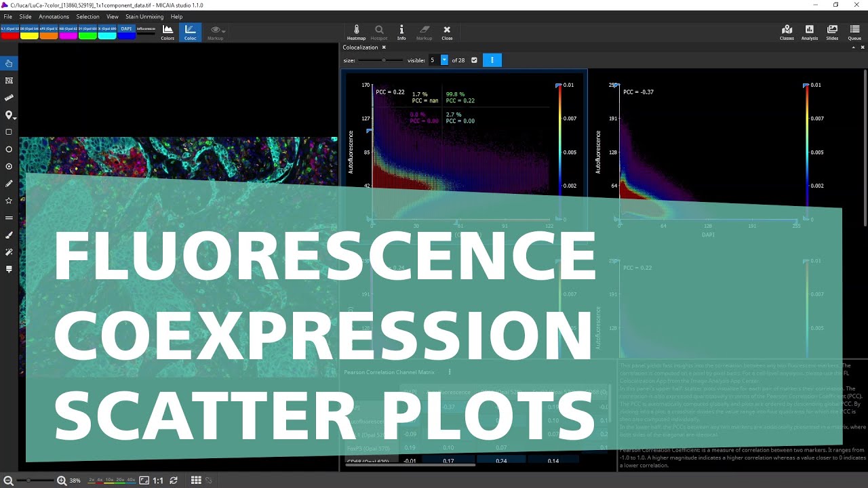
Task: Select the 4x magnification preset
Action: (100, 481)
